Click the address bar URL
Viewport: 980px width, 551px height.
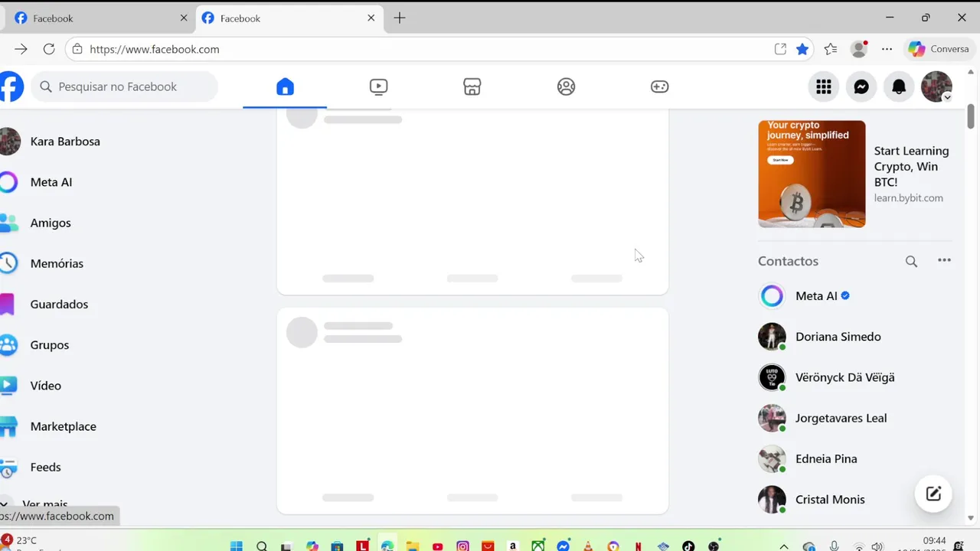pyautogui.click(x=155, y=49)
